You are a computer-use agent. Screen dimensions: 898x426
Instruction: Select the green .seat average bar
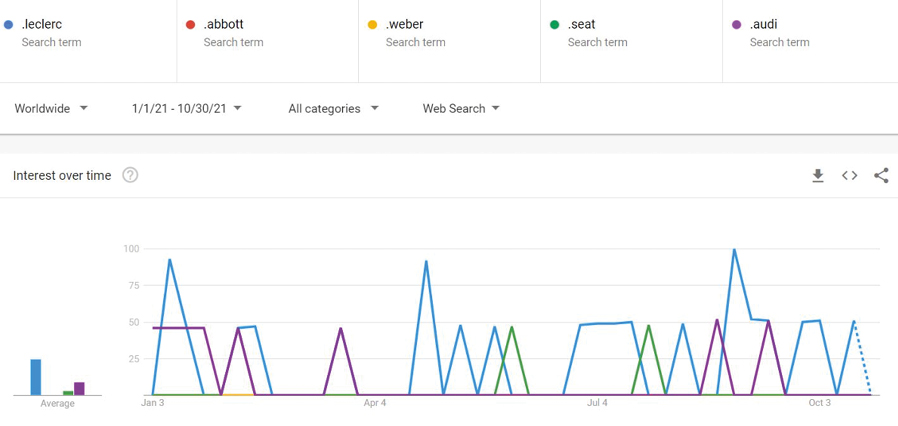pos(68,393)
